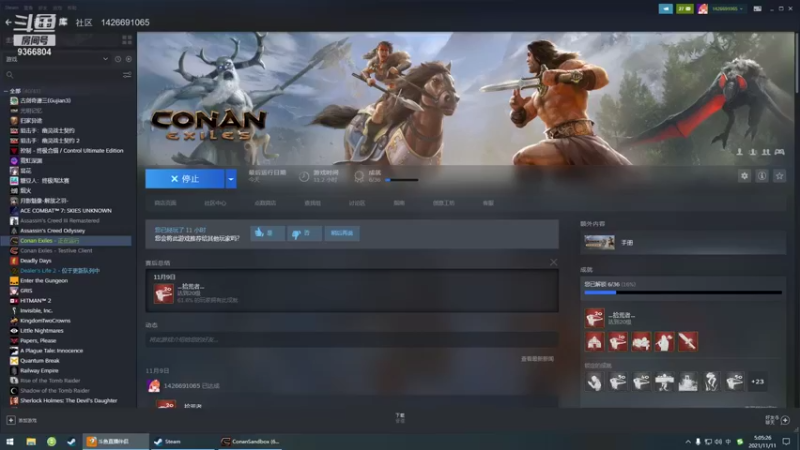Viewport: 800px width, 450px height.
Task: Open the game settings gear icon
Action: click(744, 176)
